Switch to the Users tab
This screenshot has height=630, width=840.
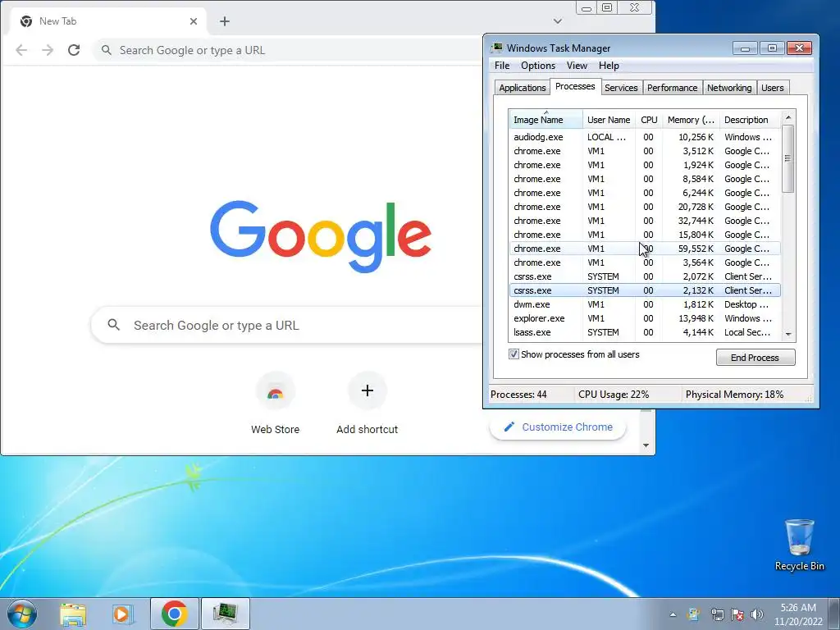tap(773, 88)
